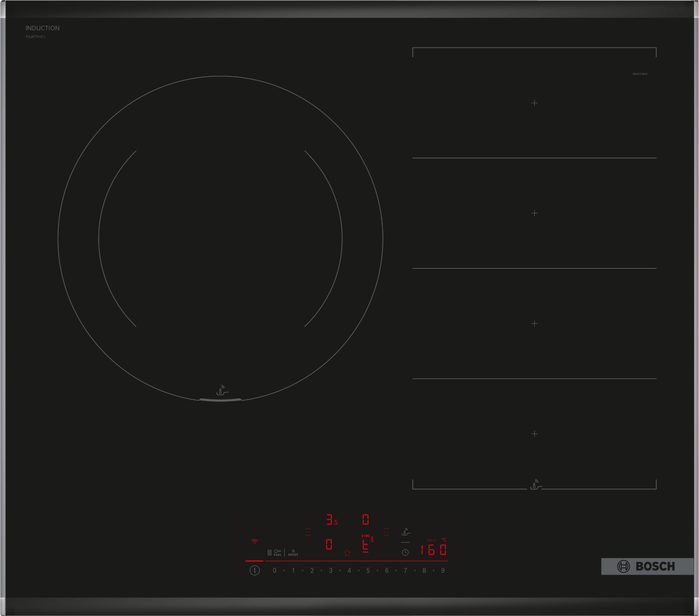Click the BOSCH logo badge
Image resolution: width=699 pixels, height=616 pixels.
[647, 566]
